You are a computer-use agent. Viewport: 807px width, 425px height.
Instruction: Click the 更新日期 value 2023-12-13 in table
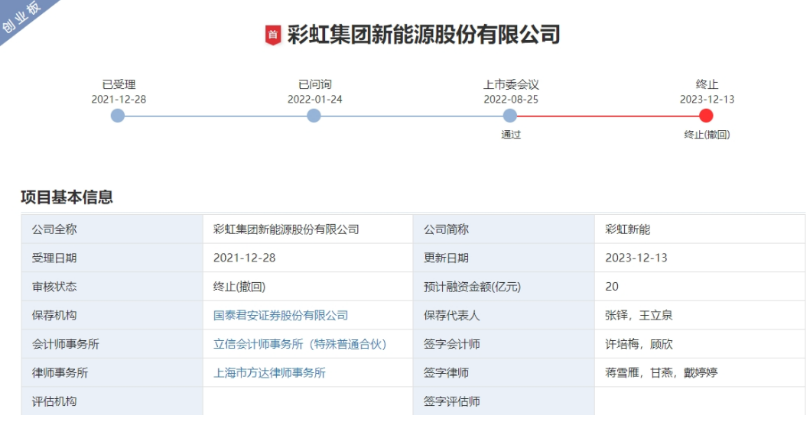point(700,258)
